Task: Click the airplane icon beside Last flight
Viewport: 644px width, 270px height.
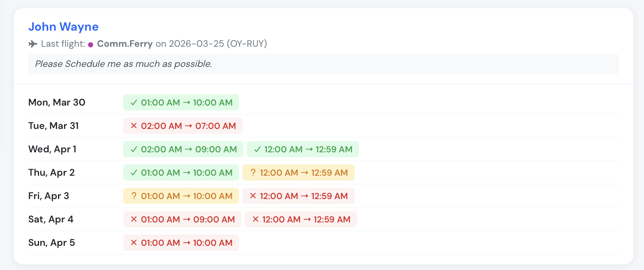Action: pos(33,44)
